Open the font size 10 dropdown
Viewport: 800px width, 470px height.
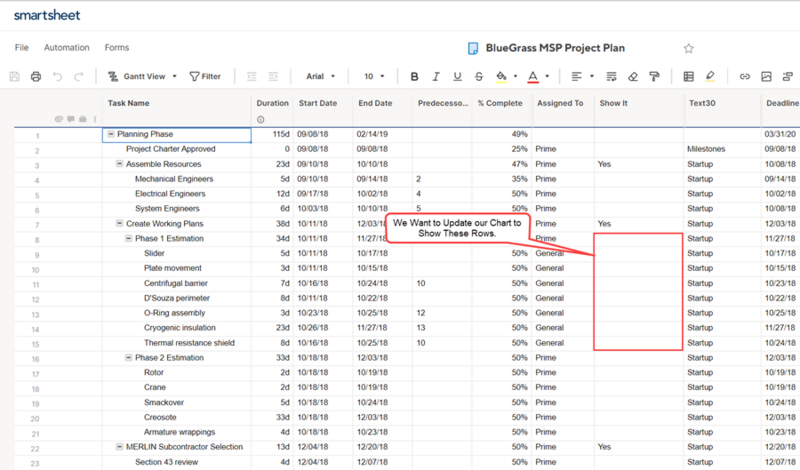(374, 77)
